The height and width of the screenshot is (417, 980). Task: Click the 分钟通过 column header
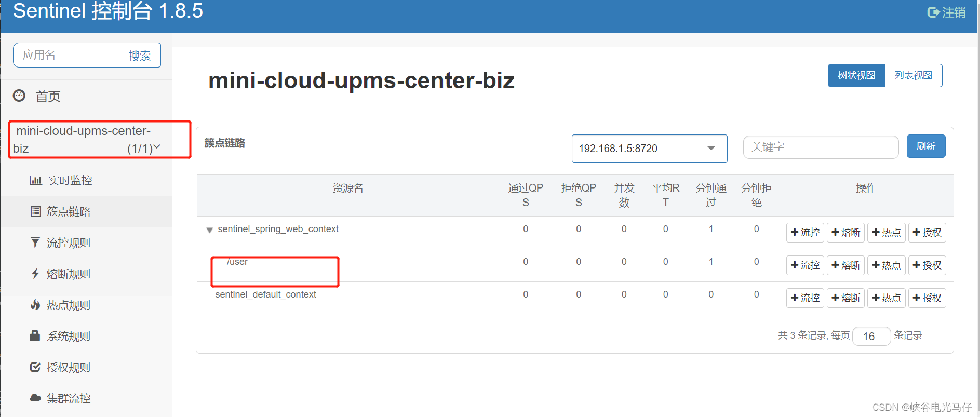coord(711,195)
